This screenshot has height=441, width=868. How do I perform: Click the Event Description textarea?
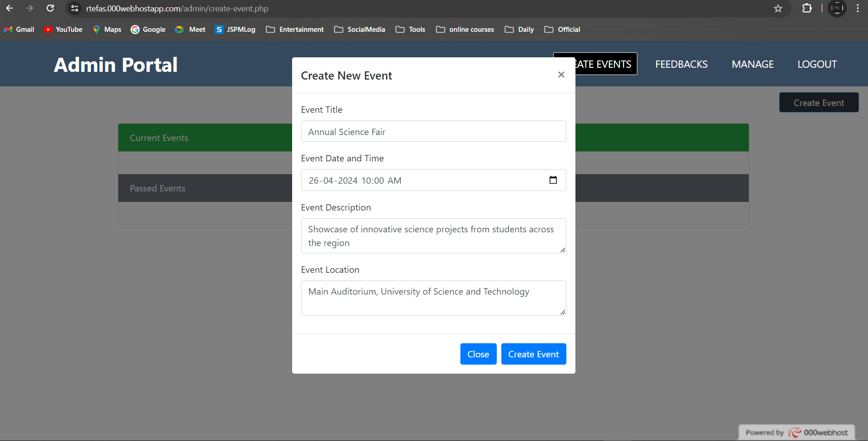click(434, 236)
